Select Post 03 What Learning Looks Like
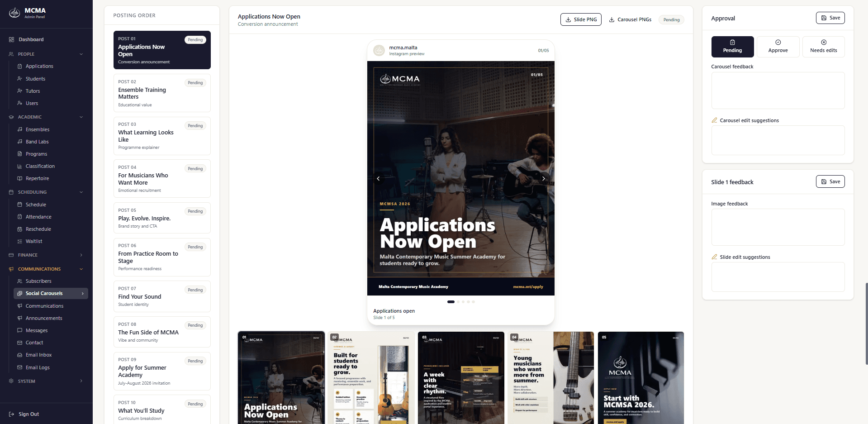The width and height of the screenshot is (868, 424). (x=162, y=136)
